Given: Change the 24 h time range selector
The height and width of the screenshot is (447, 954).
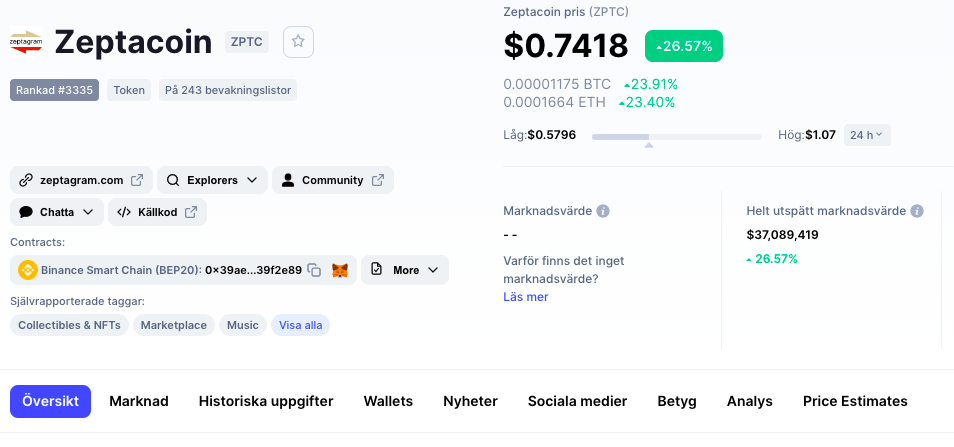Looking at the screenshot, I should click(x=867, y=135).
